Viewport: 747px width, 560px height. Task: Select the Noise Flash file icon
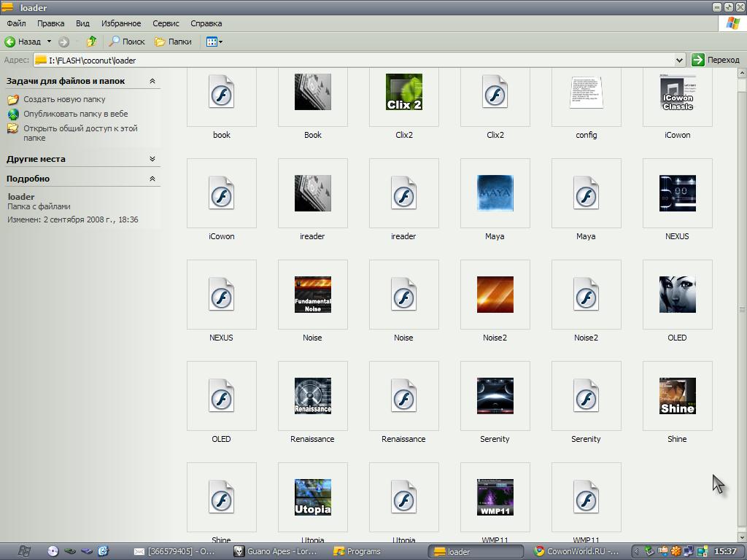click(x=404, y=295)
